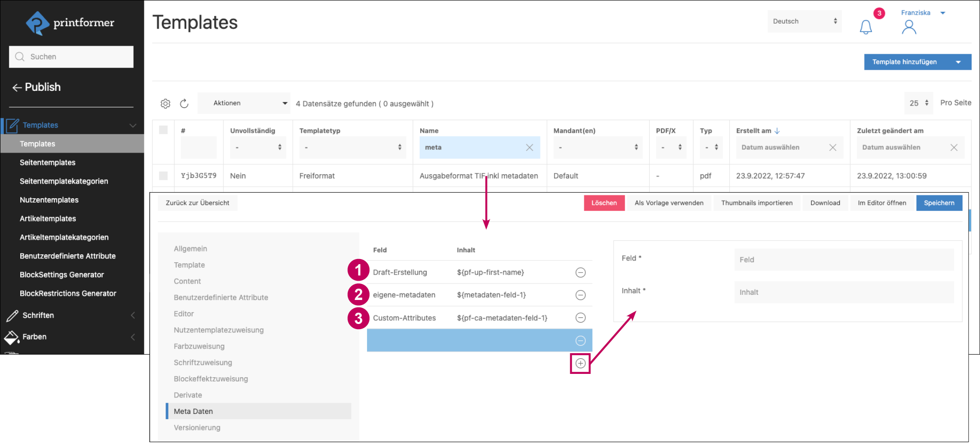Screen dimensions: 980x445
Task: Select the YjbJG5T9 row checkbox
Action: (163, 176)
